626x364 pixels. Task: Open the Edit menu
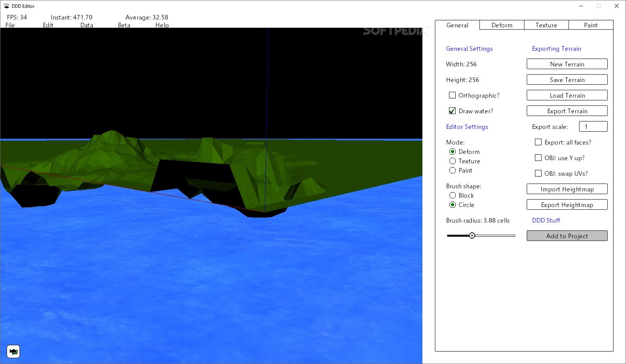48,25
